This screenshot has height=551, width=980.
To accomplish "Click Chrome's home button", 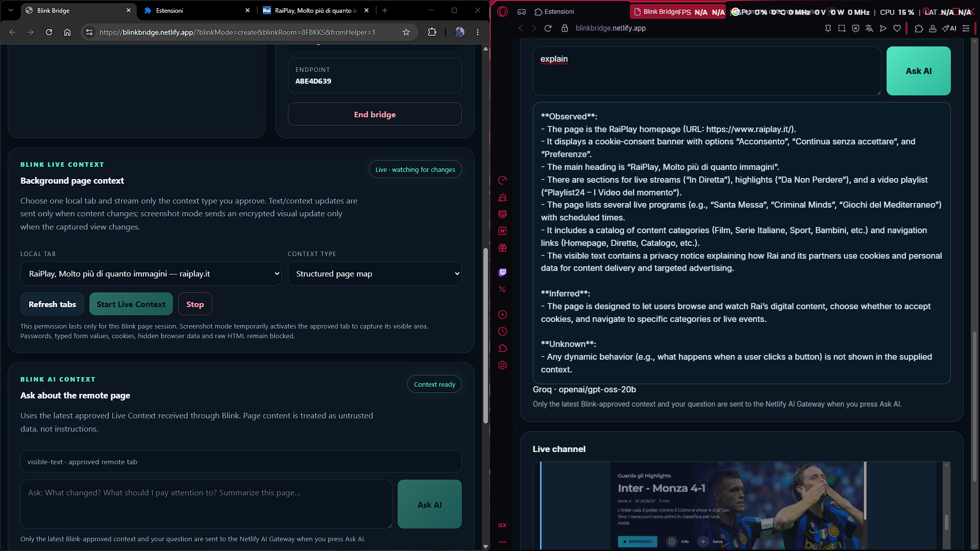I will pos(67,32).
